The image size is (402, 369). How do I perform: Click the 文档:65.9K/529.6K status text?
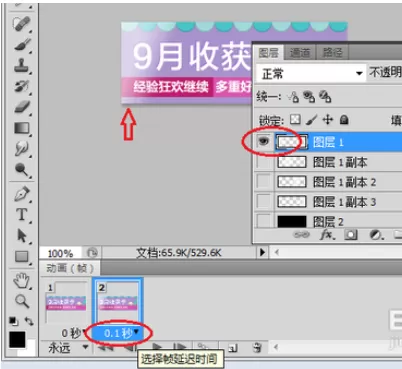(x=179, y=253)
